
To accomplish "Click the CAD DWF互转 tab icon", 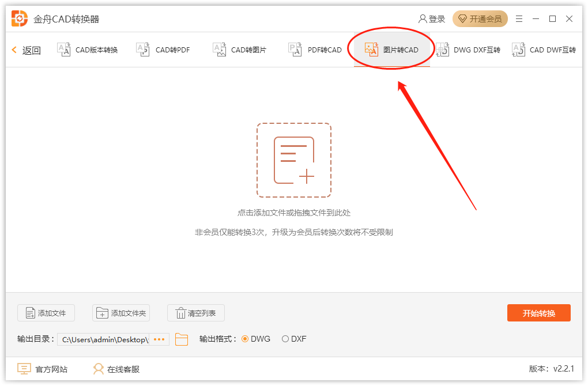I will click(x=519, y=50).
